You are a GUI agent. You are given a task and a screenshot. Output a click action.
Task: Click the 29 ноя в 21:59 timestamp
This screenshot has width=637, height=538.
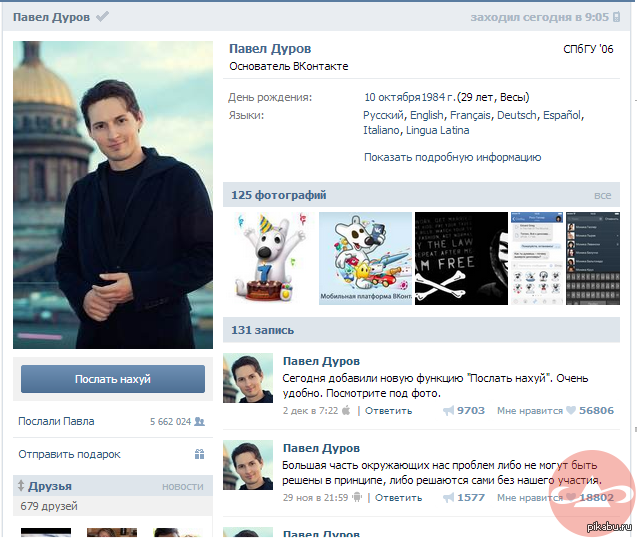pos(316,498)
